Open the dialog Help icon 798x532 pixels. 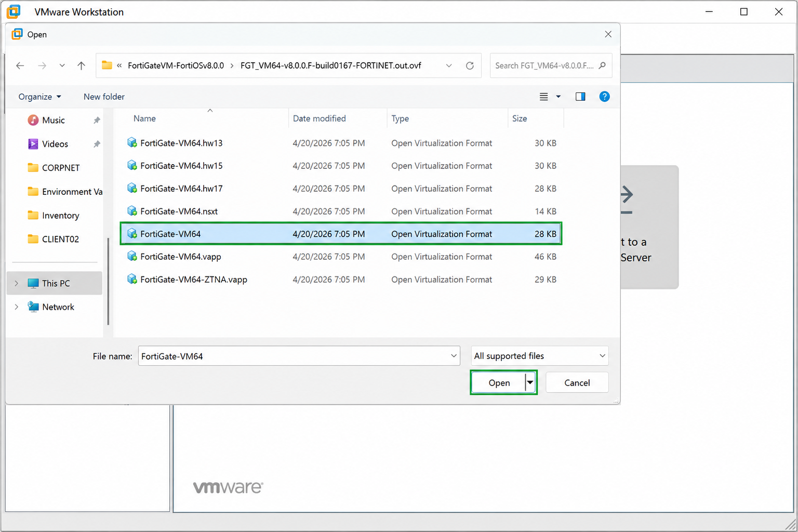[x=604, y=97]
